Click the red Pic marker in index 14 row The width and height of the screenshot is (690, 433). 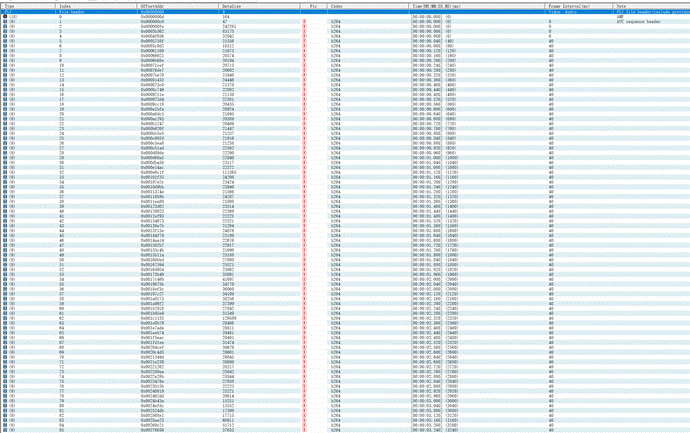coord(305,85)
